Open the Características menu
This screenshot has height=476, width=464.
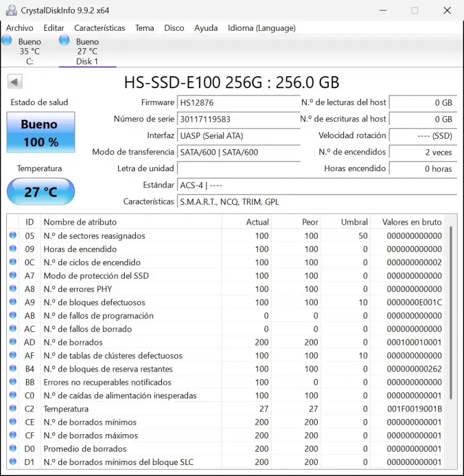pos(100,28)
